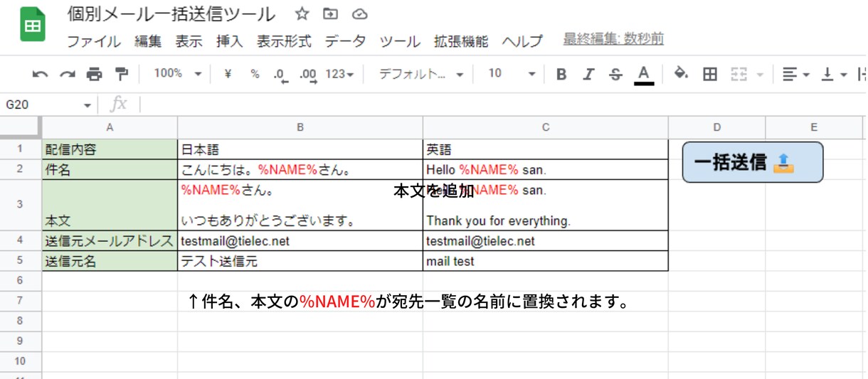
Task: Select cell containing Thank you for everything.
Action: point(546,205)
